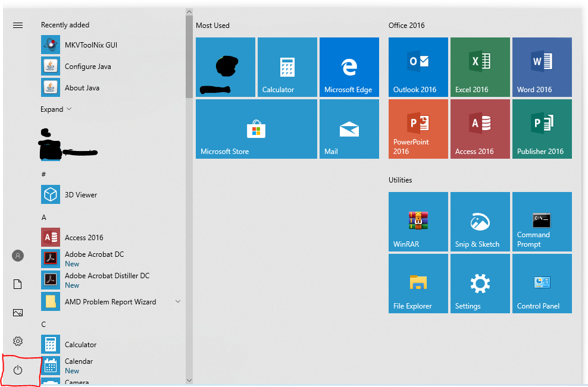This screenshot has height=387, width=588.
Task: Launch Access 2016 tile
Action: (x=480, y=129)
